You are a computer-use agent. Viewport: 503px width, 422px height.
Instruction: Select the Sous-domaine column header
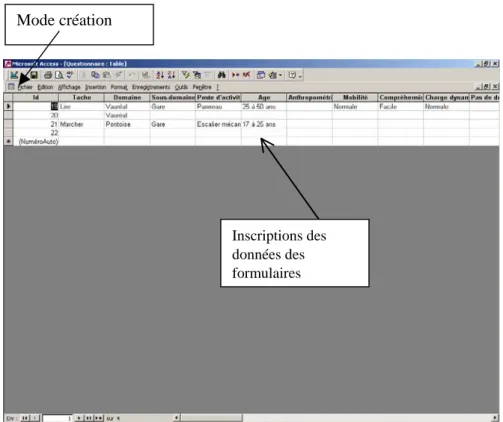173,97
